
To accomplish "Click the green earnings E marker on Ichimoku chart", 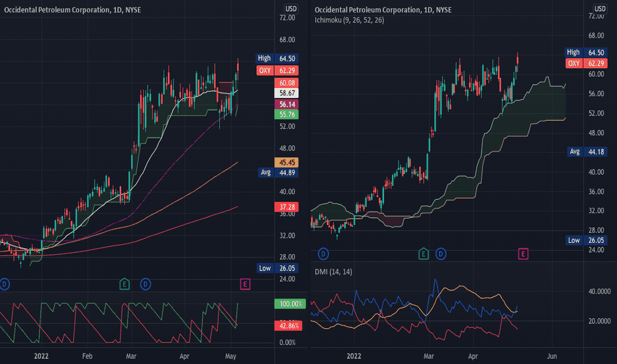I will (x=424, y=254).
